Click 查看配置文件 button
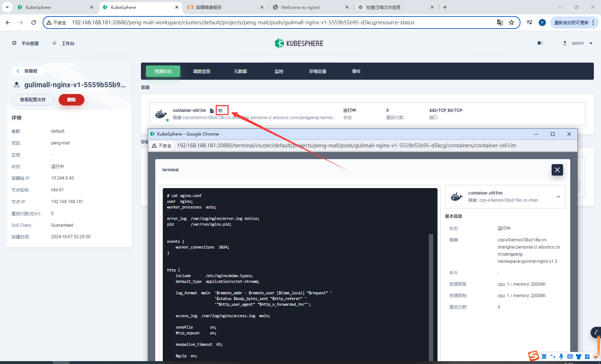Viewport: 601px width, 364px height. (33, 100)
